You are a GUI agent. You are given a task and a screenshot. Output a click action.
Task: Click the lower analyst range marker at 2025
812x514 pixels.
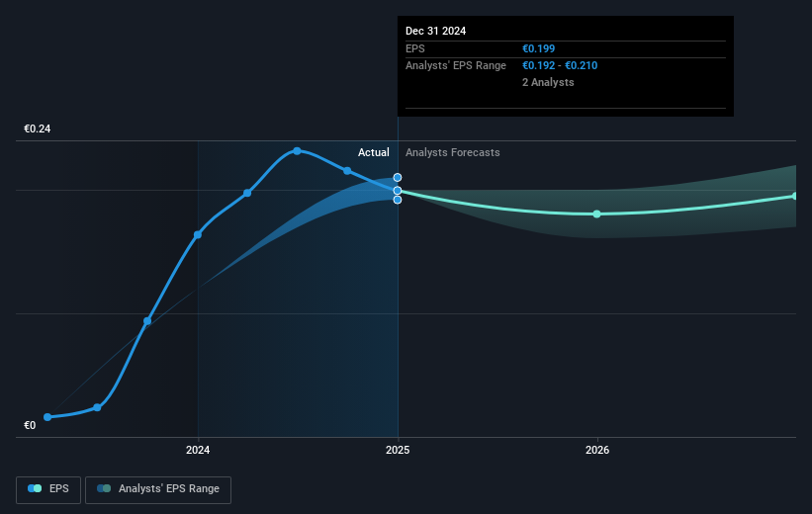click(398, 200)
